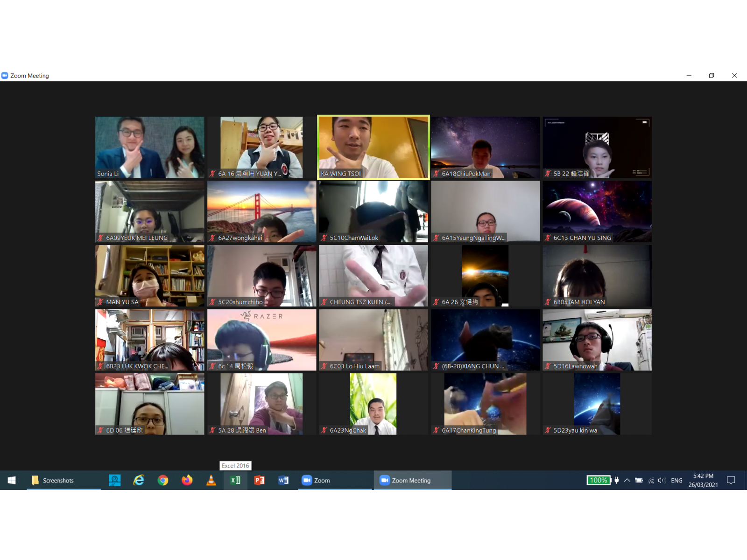747x560 pixels.
Task: Open Internet Explorer
Action: [138, 480]
